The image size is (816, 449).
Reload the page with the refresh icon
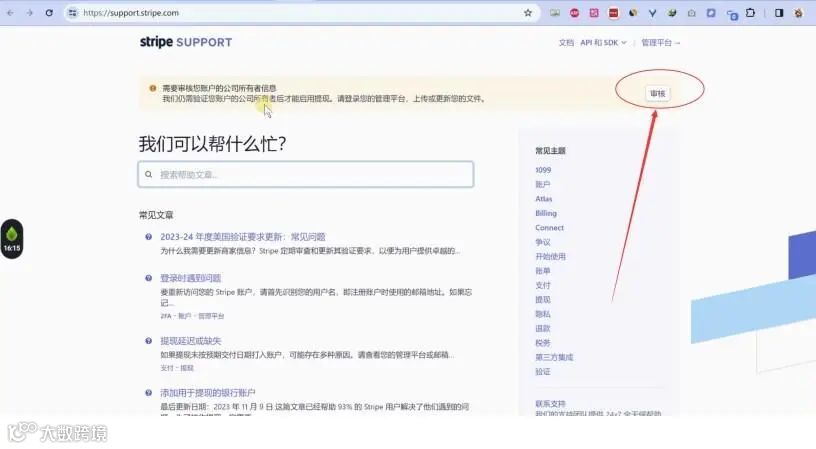[49, 13]
